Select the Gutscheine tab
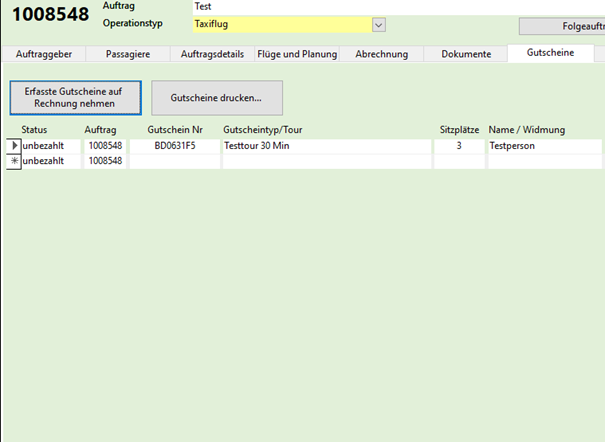 coord(550,53)
